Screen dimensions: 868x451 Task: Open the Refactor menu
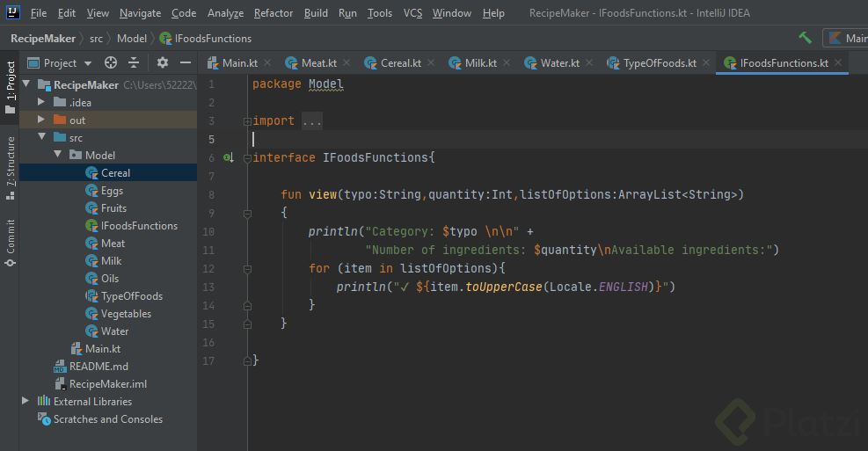pyautogui.click(x=274, y=12)
